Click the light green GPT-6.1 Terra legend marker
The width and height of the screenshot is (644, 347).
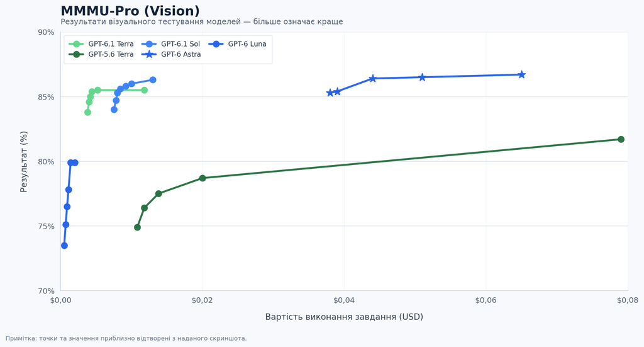[x=76, y=44]
